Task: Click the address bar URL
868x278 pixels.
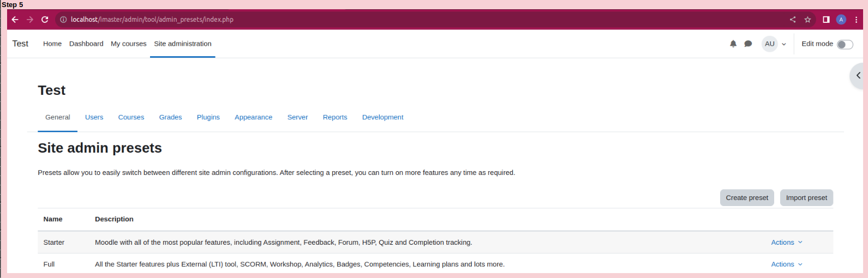Action: coord(152,20)
